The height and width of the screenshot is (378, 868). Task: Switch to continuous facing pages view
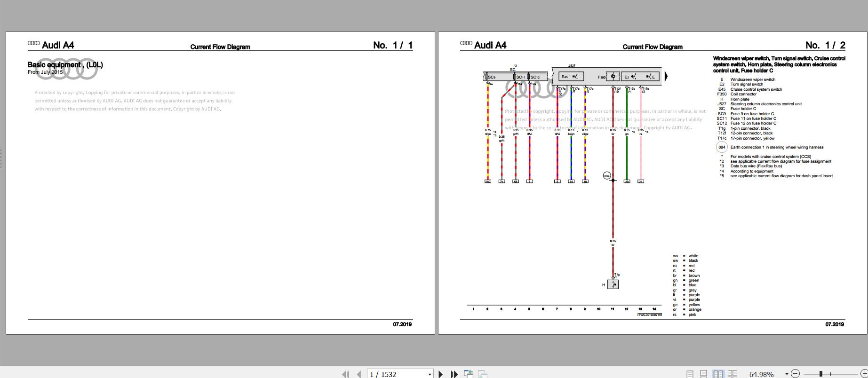click(x=732, y=374)
